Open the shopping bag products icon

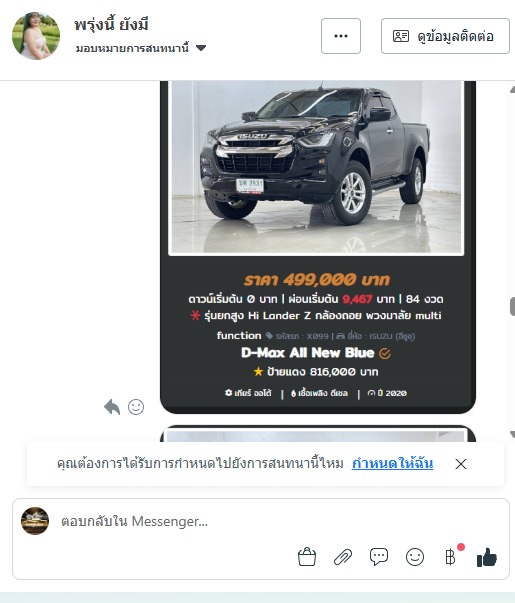[307, 557]
